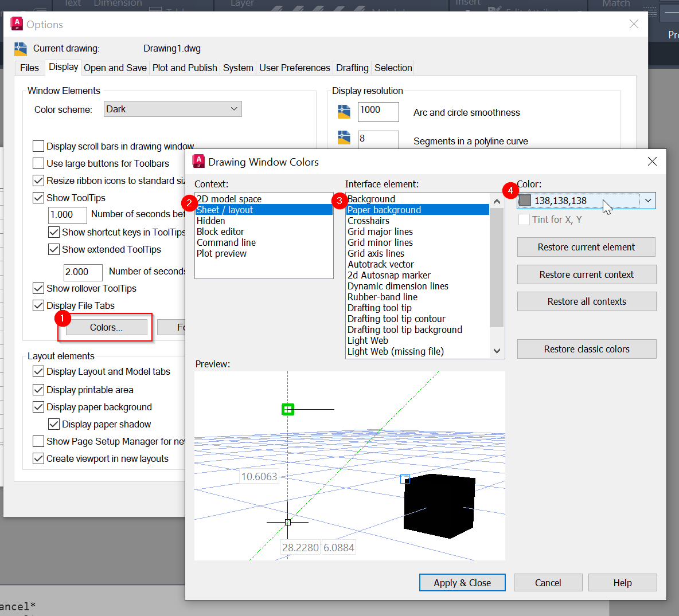This screenshot has height=616, width=679.
Task: Click the Arc smoothness value field
Action: click(x=377, y=112)
